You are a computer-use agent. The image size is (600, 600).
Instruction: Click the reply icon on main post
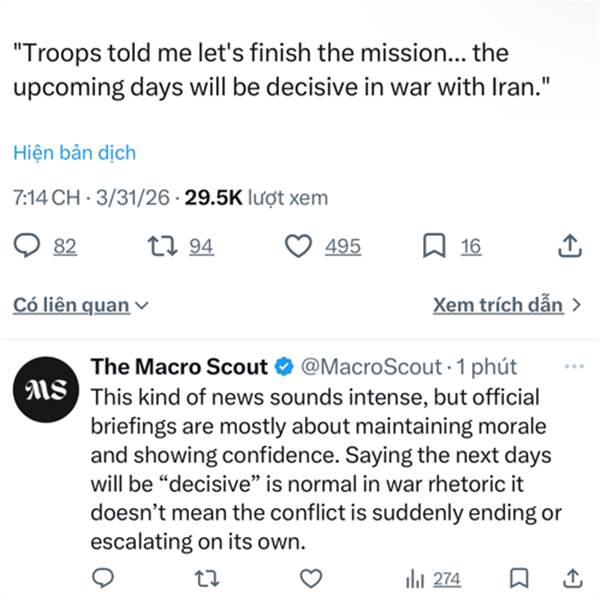[29, 246]
